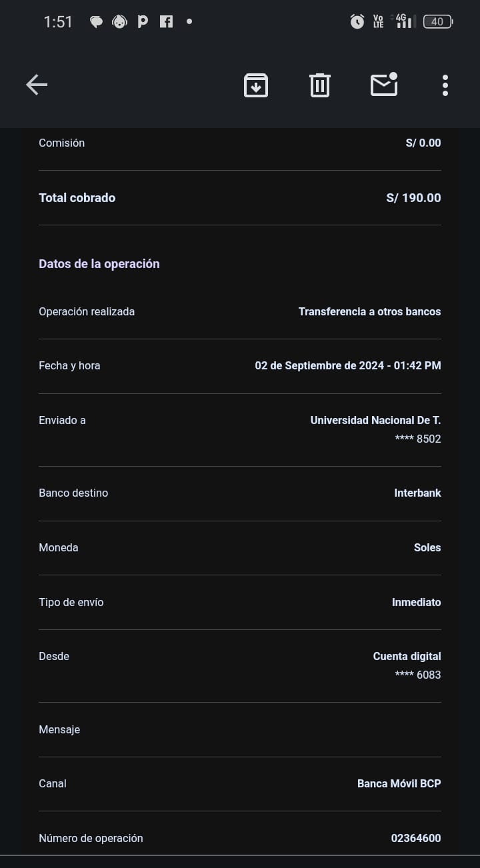Delete email with trash icon

pos(320,85)
